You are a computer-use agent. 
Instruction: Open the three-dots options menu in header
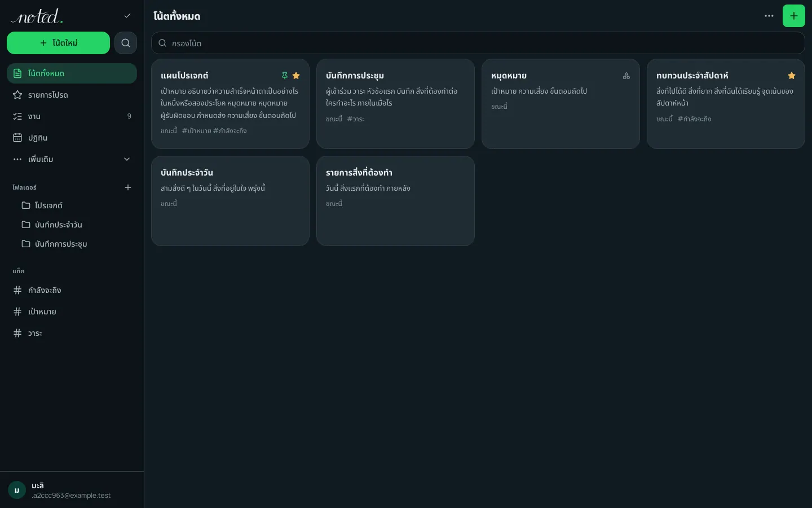point(769,16)
